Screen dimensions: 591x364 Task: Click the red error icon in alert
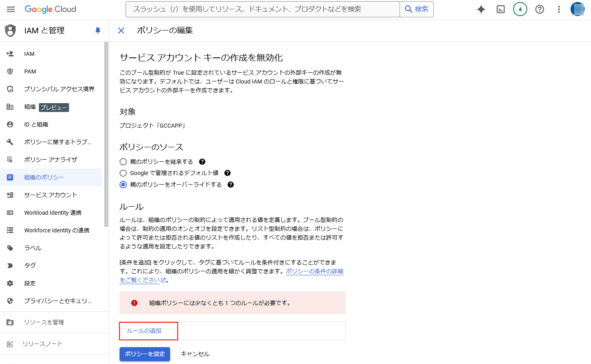pos(134,303)
